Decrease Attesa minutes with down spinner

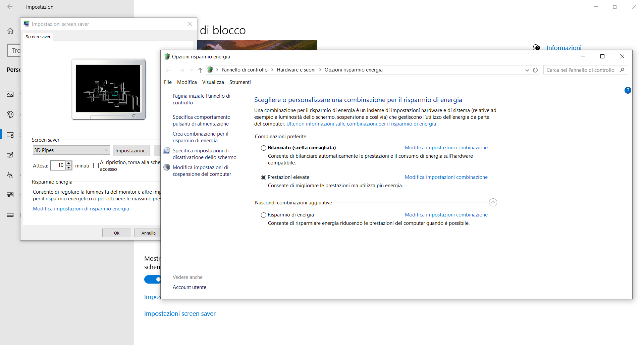(69, 167)
